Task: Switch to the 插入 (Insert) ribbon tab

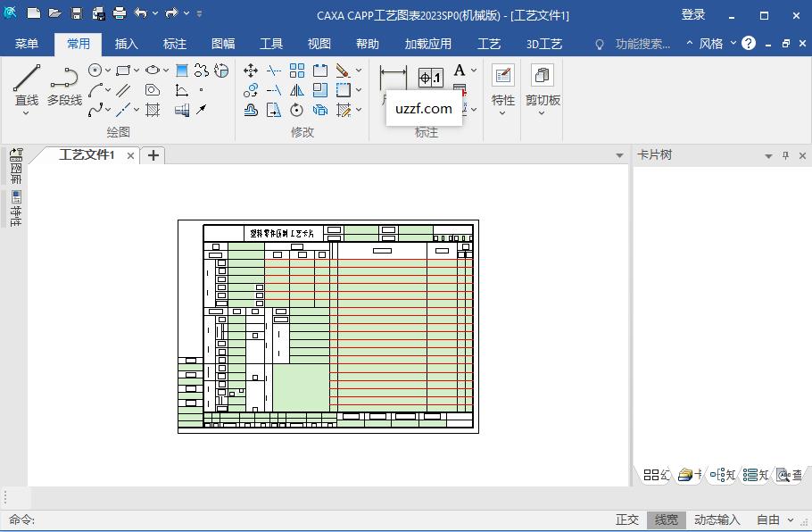Action: (127, 44)
